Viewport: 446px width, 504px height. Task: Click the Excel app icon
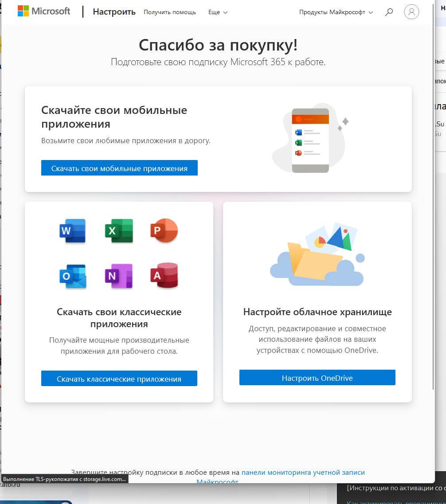point(119,231)
